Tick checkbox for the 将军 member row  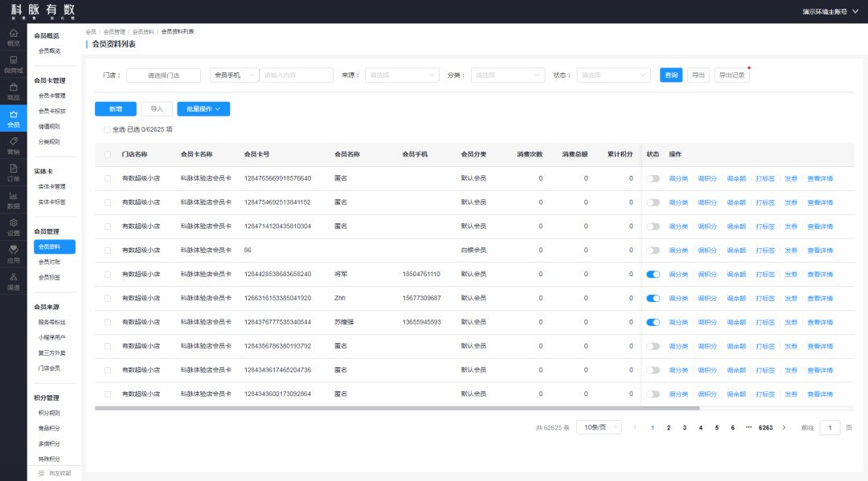click(x=108, y=274)
